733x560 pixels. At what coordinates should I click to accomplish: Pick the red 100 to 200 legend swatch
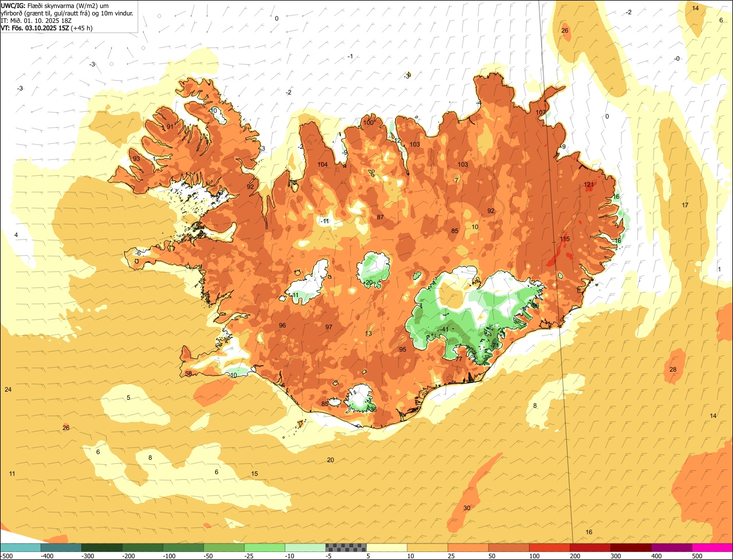tap(549, 548)
